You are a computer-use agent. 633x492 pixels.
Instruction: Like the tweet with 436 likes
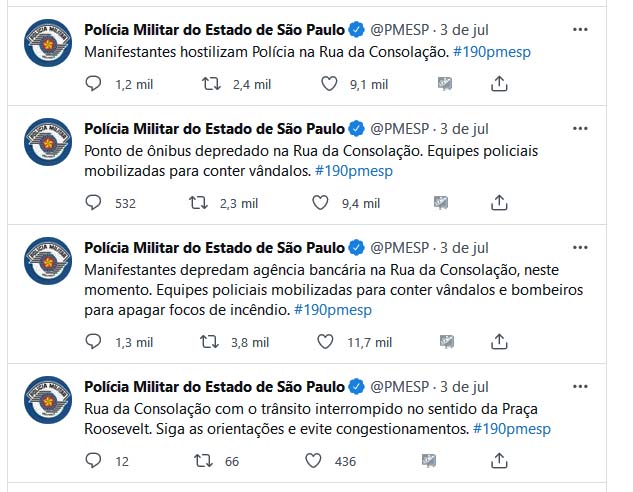pyautogui.click(x=313, y=461)
